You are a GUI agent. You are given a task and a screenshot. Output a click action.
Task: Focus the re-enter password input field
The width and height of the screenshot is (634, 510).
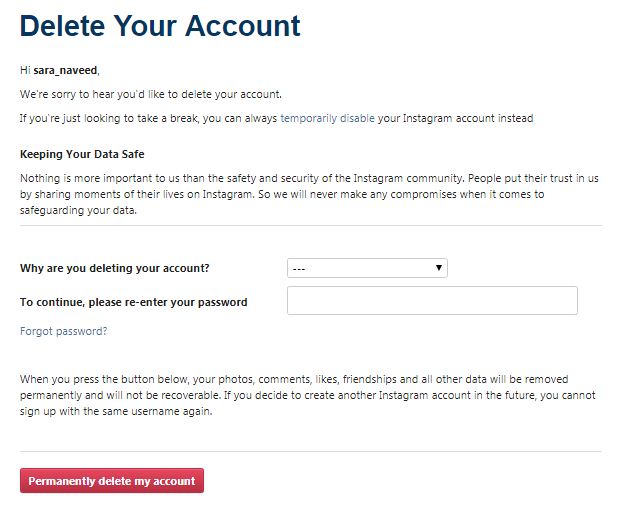(x=432, y=301)
